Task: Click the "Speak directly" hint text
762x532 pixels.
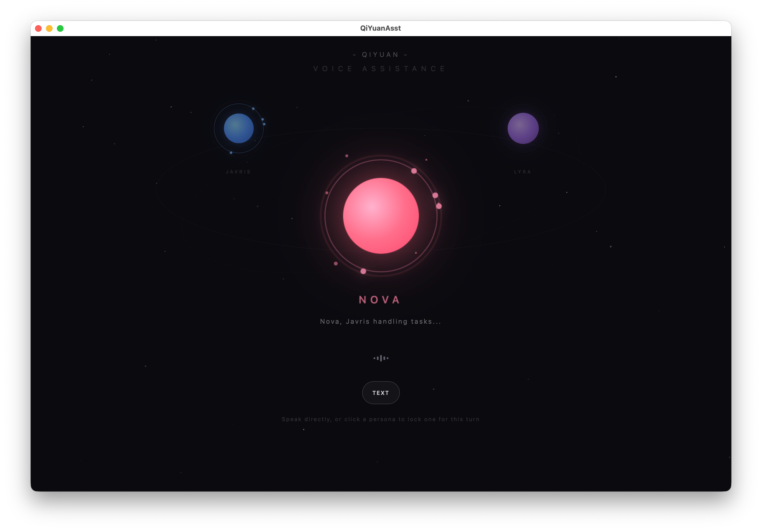Action: tap(381, 419)
